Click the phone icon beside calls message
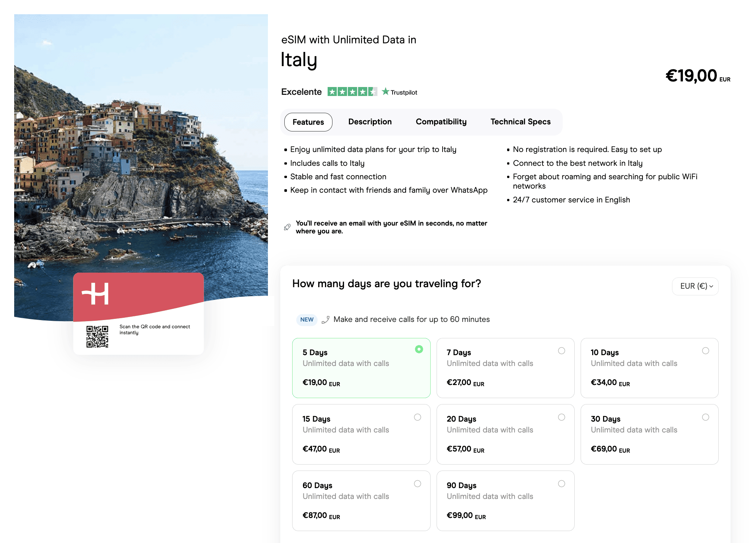756x543 pixels. click(x=326, y=320)
